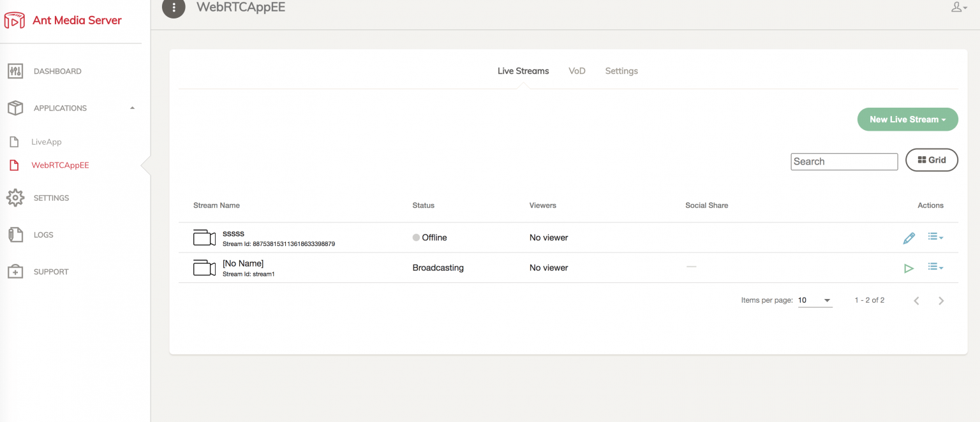Switch to the VoD tab
Image resolution: width=980 pixels, height=422 pixels.
577,71
